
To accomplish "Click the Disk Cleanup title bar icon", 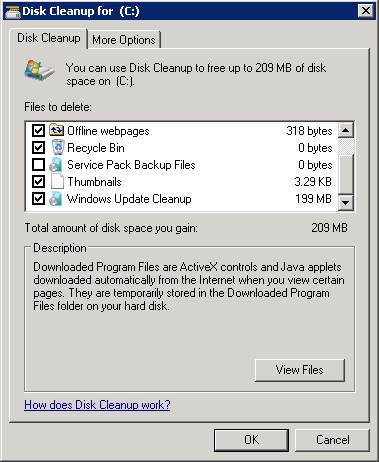I will (x=13, y=11).
